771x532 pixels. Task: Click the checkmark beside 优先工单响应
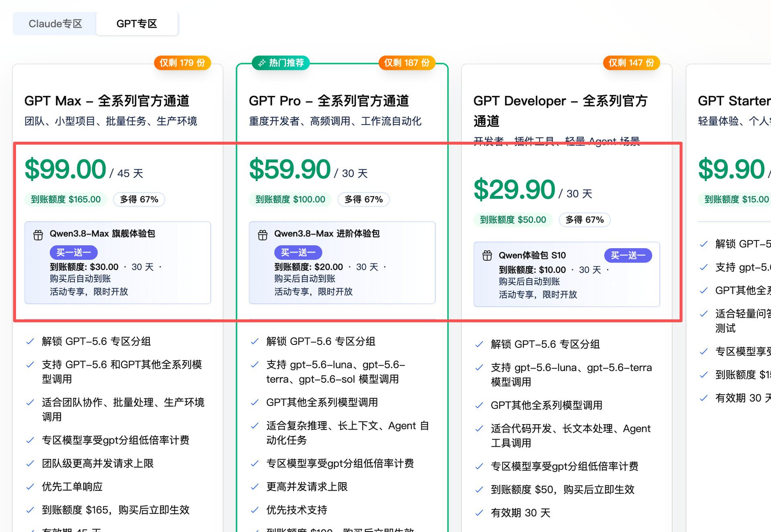[x=30, y=487]
